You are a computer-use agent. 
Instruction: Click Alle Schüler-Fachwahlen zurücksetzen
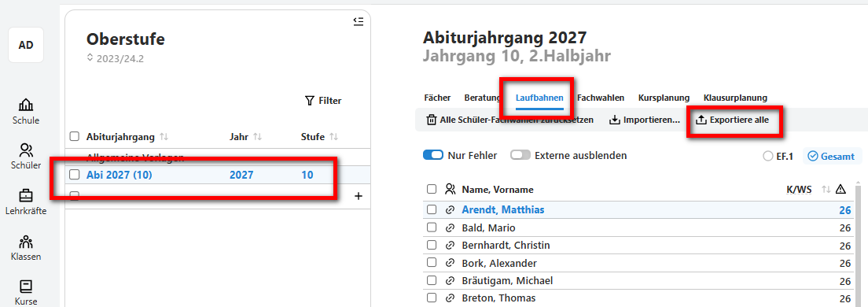pos(509,120)
